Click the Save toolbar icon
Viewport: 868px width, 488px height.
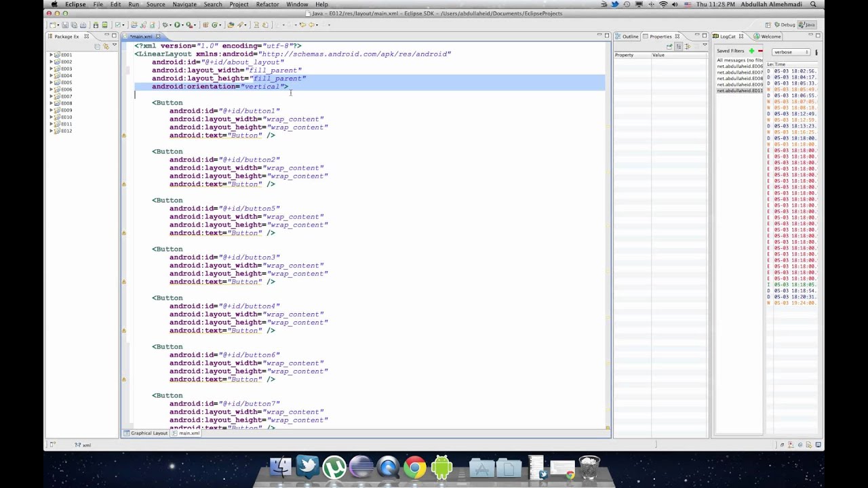point(64,25)
